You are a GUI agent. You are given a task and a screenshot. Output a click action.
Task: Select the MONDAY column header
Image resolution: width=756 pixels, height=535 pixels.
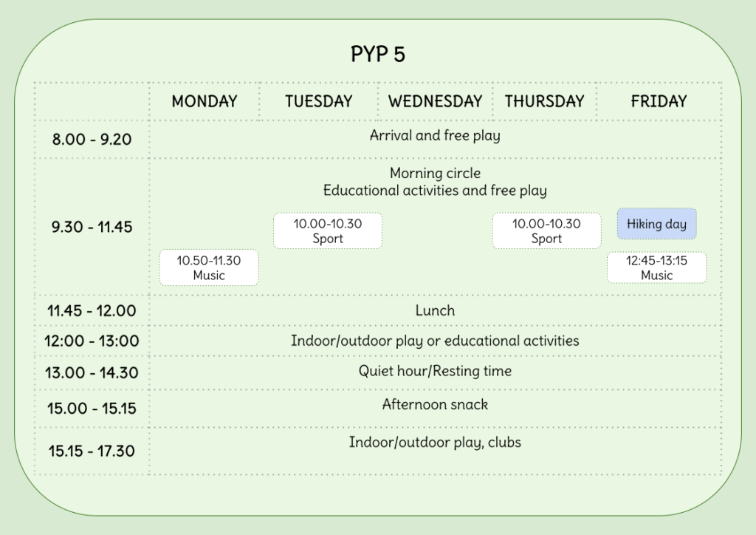pyautogui.click(x=205, y=102)
